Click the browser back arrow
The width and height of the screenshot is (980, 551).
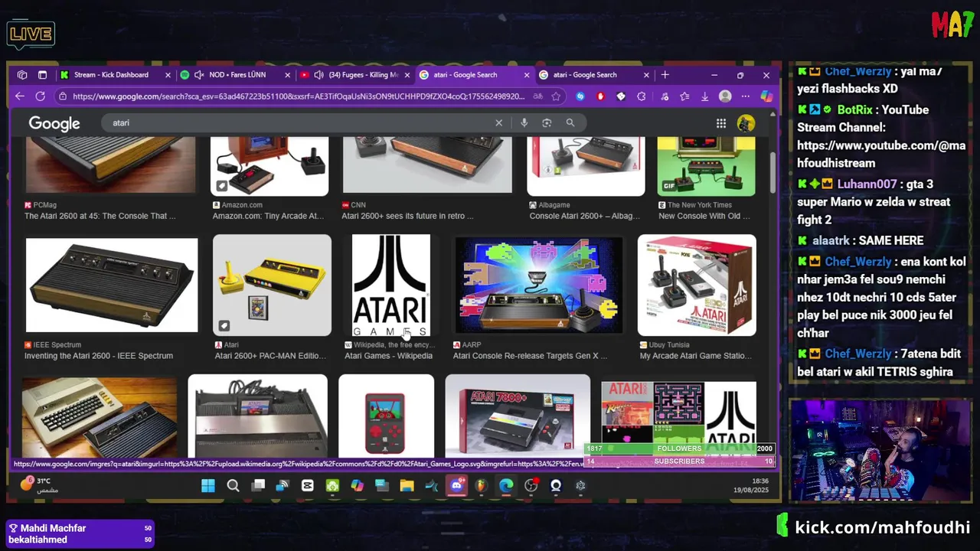coord(20,96)
